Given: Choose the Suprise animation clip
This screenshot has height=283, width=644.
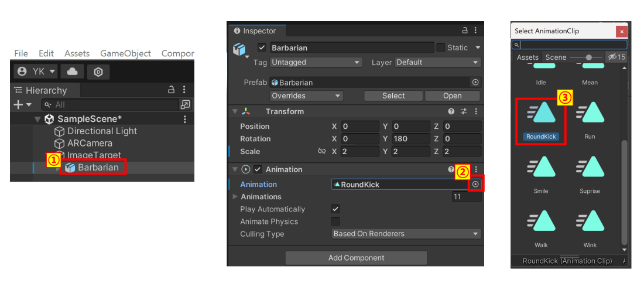Looking at the screenshot, I should click(590, 175).
